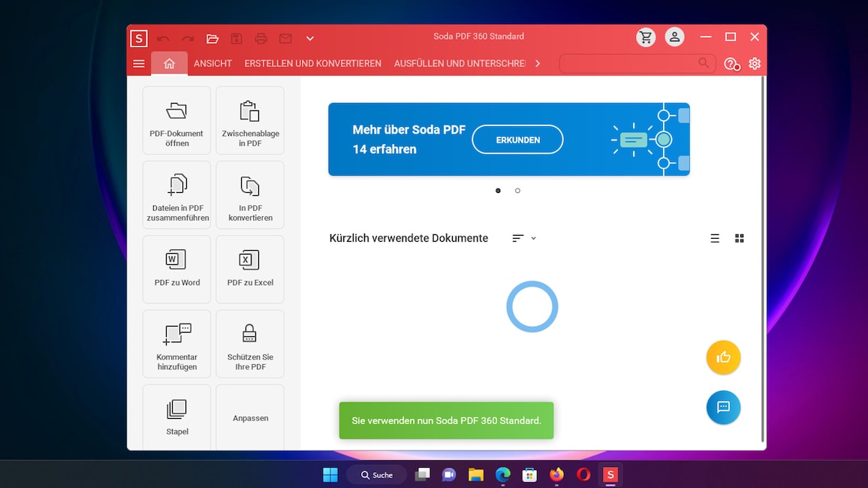Open the Windows Start menu

(330, 474)
